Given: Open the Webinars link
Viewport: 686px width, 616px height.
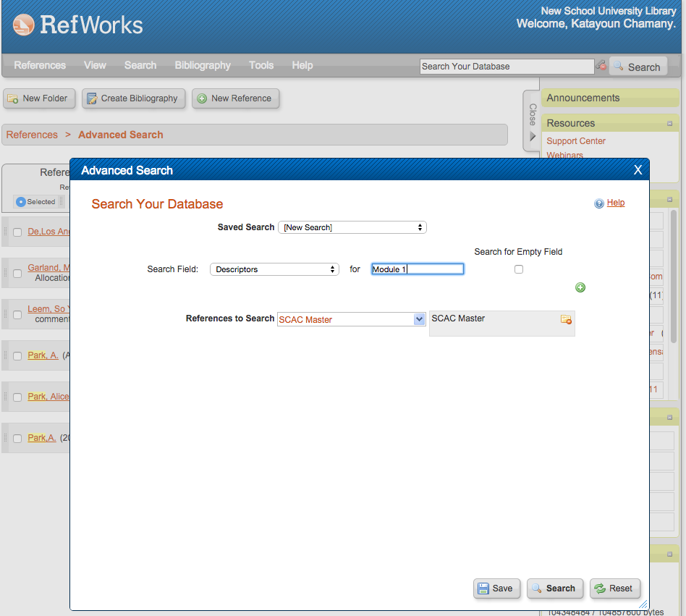Looking at the screenshot, I should pos(564,155).
